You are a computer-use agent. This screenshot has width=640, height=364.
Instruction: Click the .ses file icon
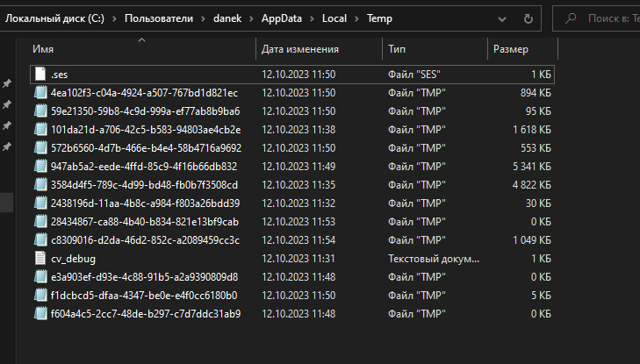coord(40,75)
